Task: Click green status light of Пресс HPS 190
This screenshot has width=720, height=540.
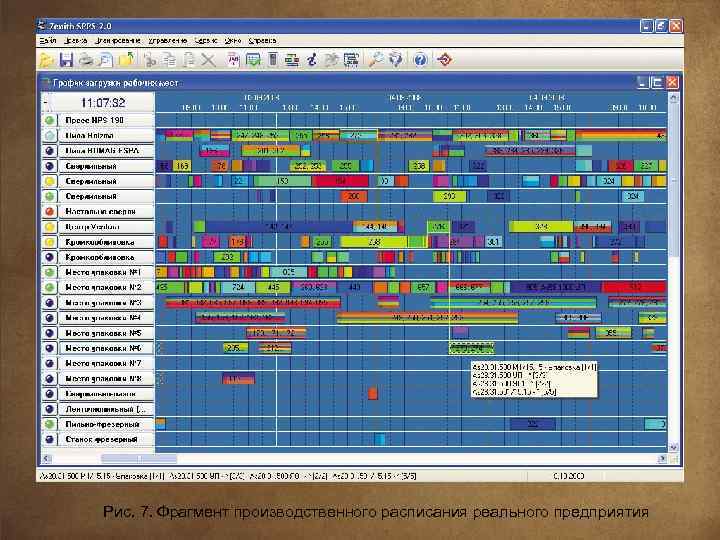Action: [49, 120]
